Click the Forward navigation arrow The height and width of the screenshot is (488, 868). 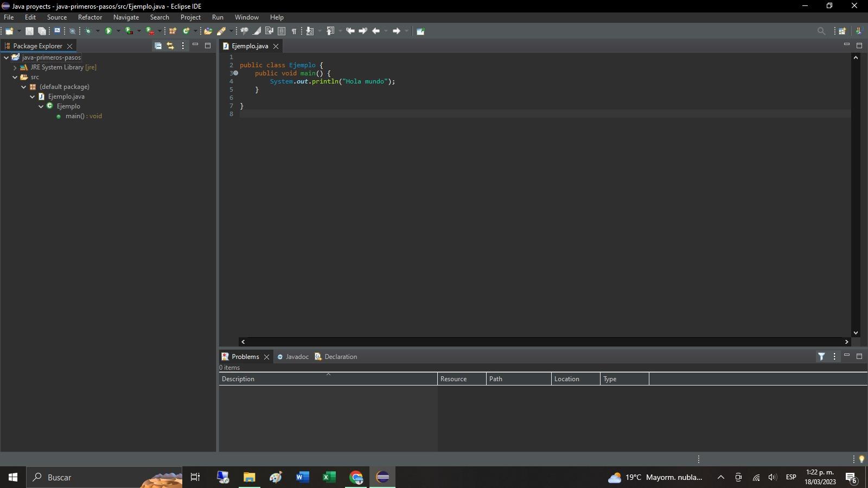[x=397, y=31]
